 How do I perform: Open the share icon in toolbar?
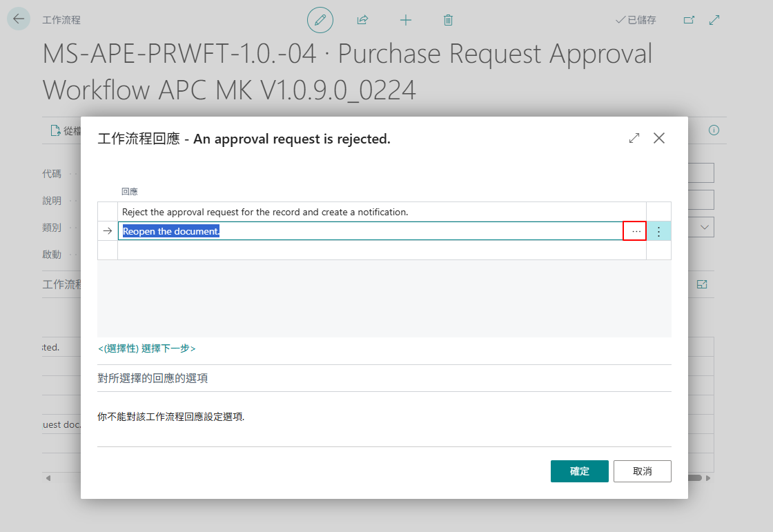pyautogui.click(x=362, y=20)
